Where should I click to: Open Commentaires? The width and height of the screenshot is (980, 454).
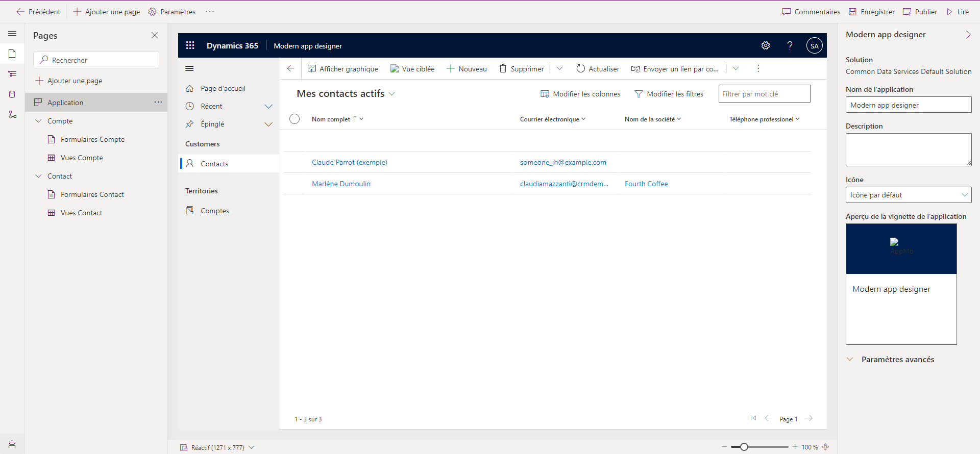811,12
